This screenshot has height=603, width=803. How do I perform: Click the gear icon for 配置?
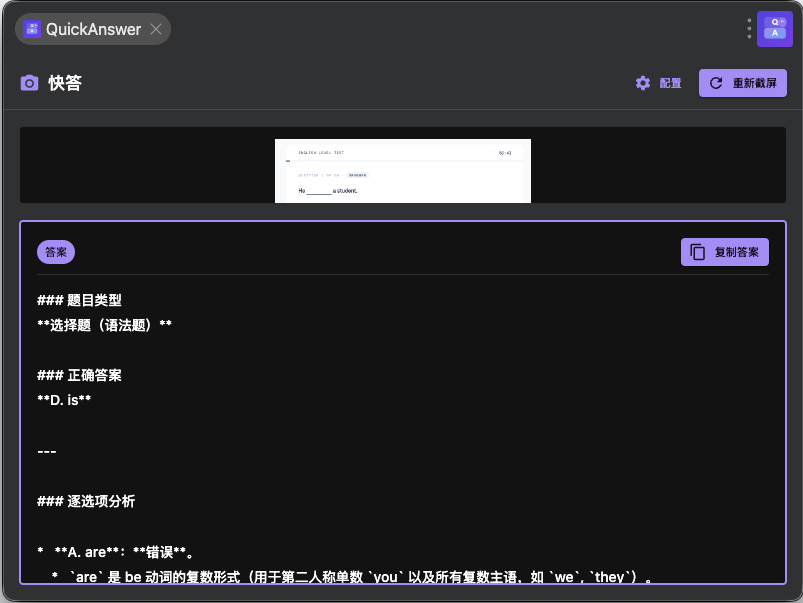pyautogui.click(x=643, y=83)
